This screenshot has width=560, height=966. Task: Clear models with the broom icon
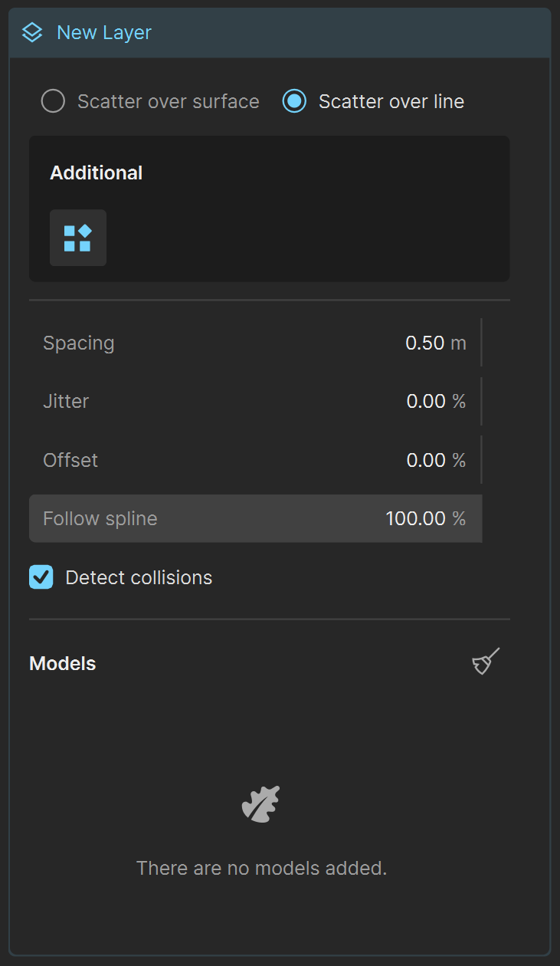(486, 662)
